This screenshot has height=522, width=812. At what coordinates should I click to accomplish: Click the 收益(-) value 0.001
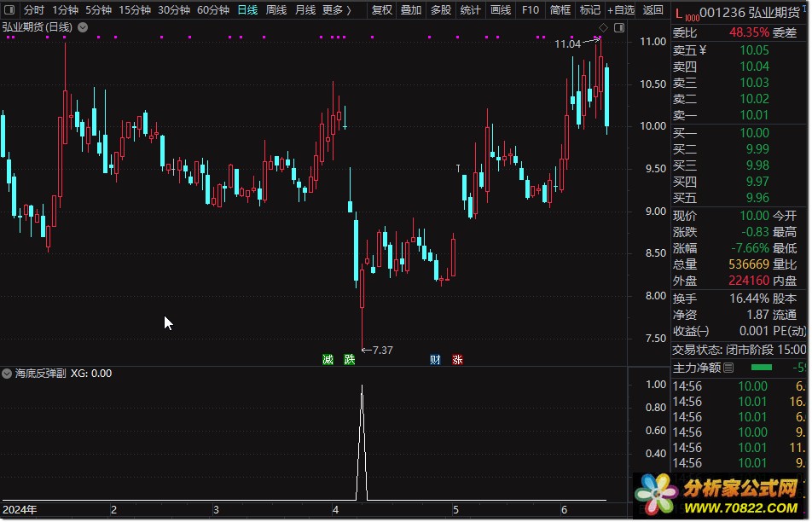tap(754, 330)
